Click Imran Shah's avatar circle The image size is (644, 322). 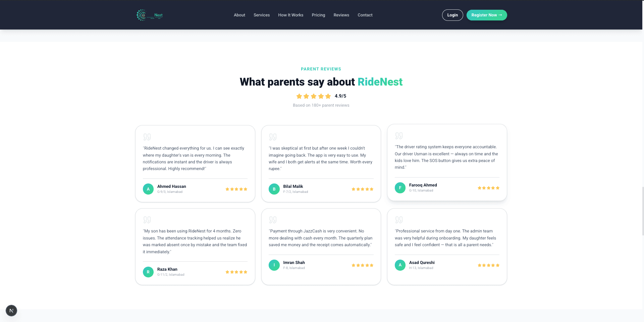click(274, 265)
